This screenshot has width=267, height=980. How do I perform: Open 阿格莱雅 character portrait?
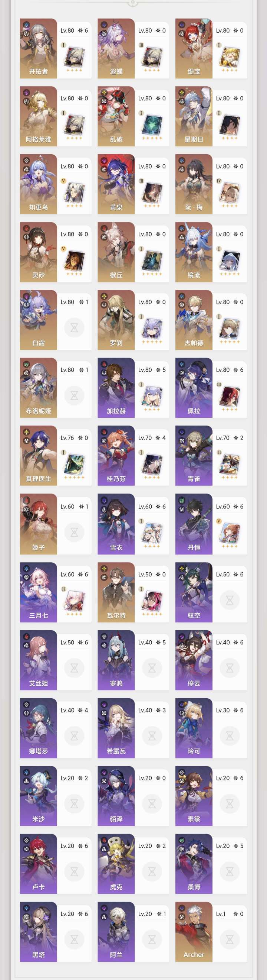point(38,116)
